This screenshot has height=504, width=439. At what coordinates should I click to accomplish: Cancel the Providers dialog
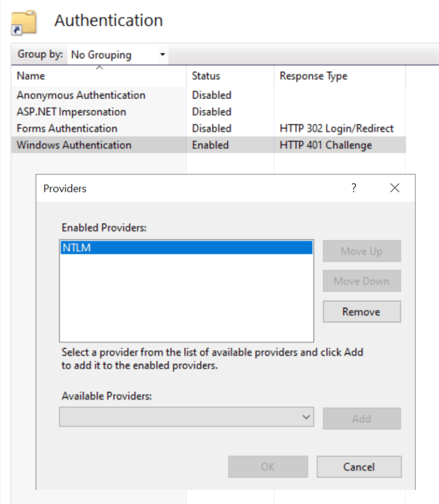click(359, 467)
